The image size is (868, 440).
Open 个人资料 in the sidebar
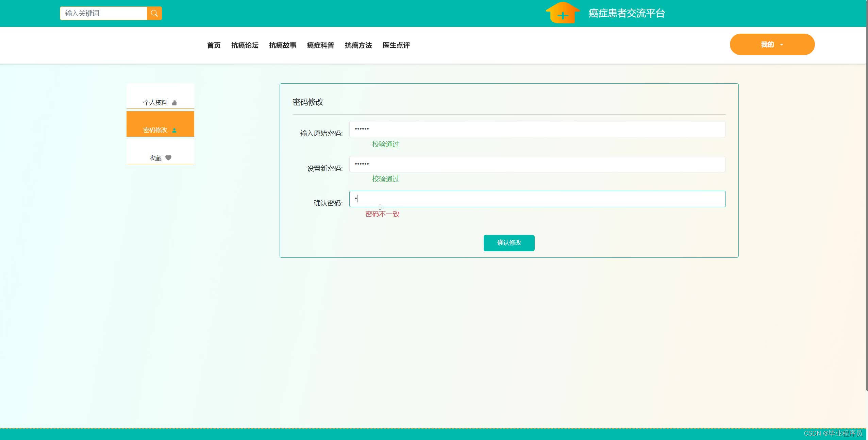click(x=160, y=97)
